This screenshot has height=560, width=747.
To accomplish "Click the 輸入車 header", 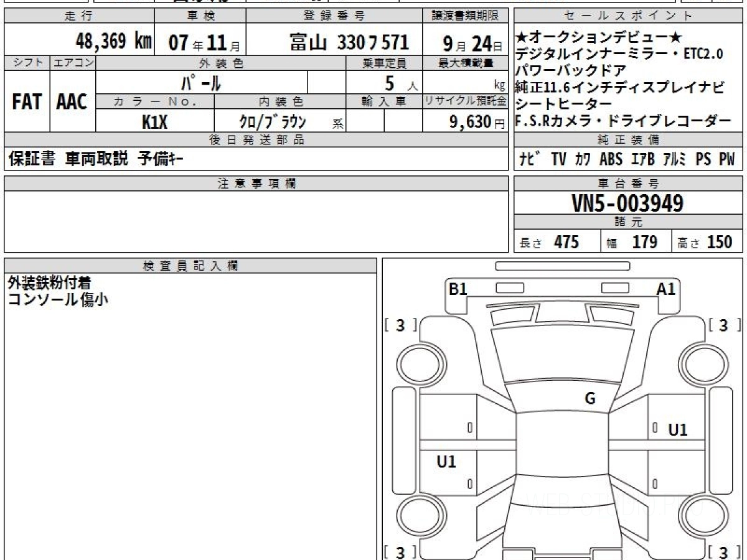I will click(x=384, y=101).
